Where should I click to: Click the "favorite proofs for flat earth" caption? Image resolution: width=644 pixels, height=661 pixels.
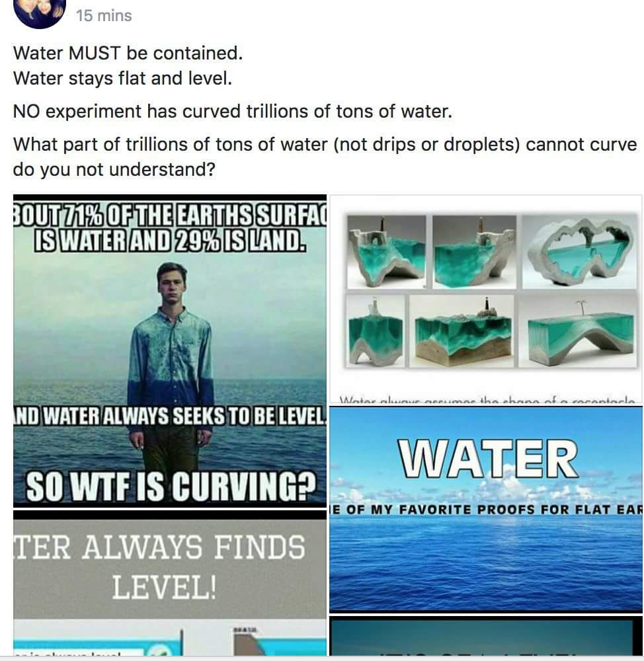[486, 509]
